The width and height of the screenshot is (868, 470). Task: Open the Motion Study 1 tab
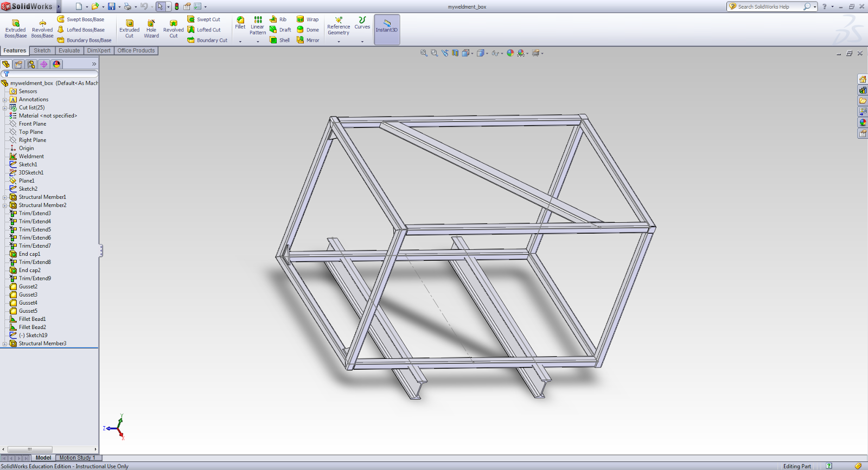click(x=77, y=458)
